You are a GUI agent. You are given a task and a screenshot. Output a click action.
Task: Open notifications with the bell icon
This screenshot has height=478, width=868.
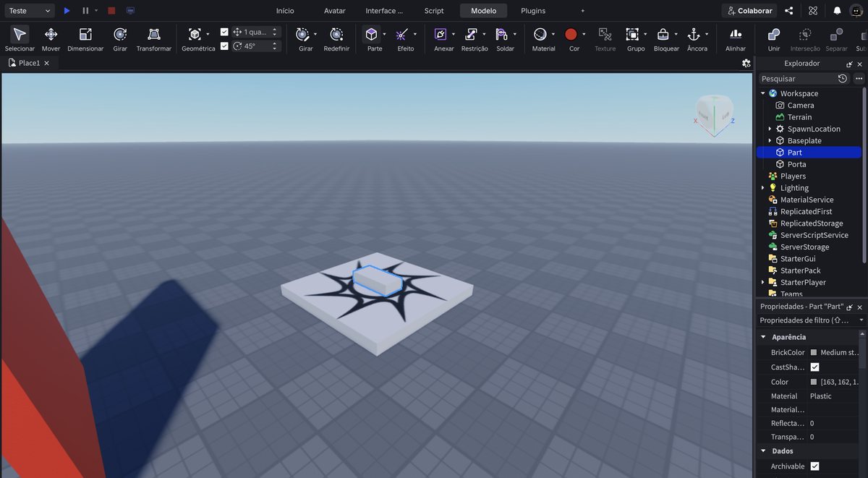(x=837, y=11)
